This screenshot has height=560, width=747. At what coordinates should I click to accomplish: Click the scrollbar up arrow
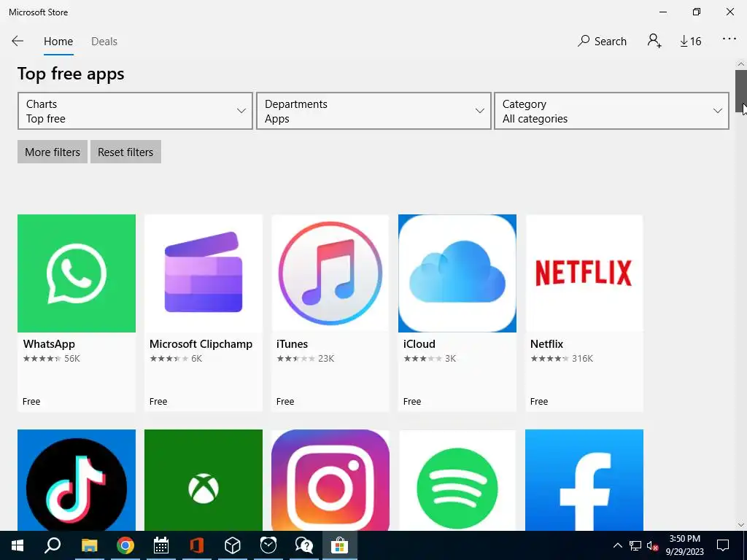741,64
